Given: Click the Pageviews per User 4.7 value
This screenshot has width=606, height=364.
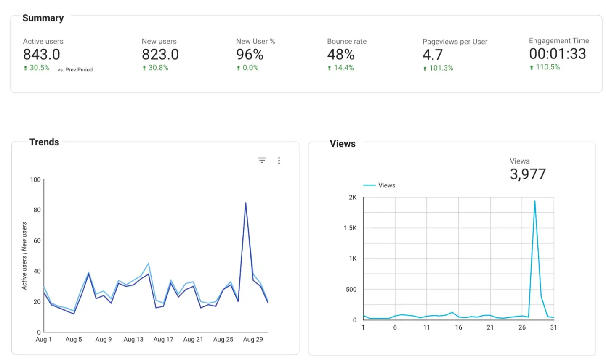Looking at the screenshot, I should coord(433,55).
